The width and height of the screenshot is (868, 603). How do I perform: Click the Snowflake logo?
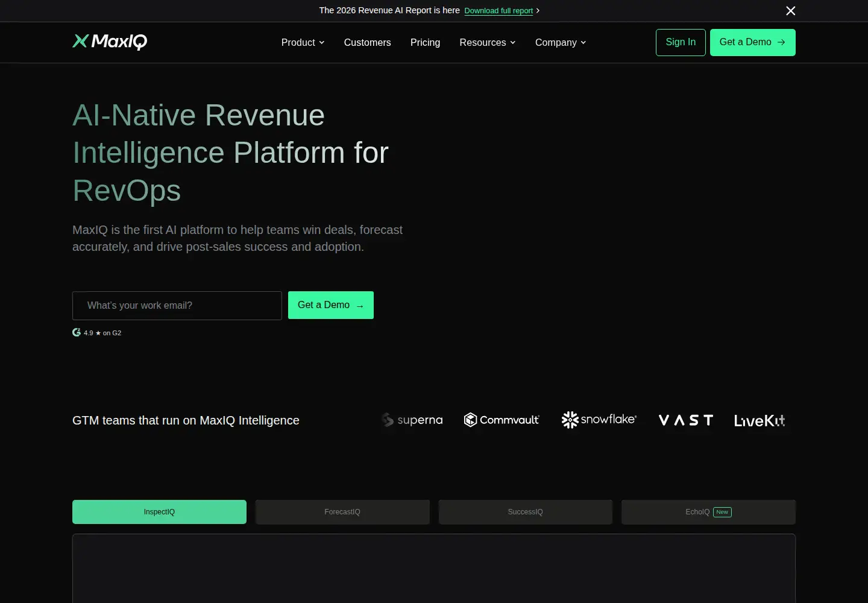click(x=599, y=420)
